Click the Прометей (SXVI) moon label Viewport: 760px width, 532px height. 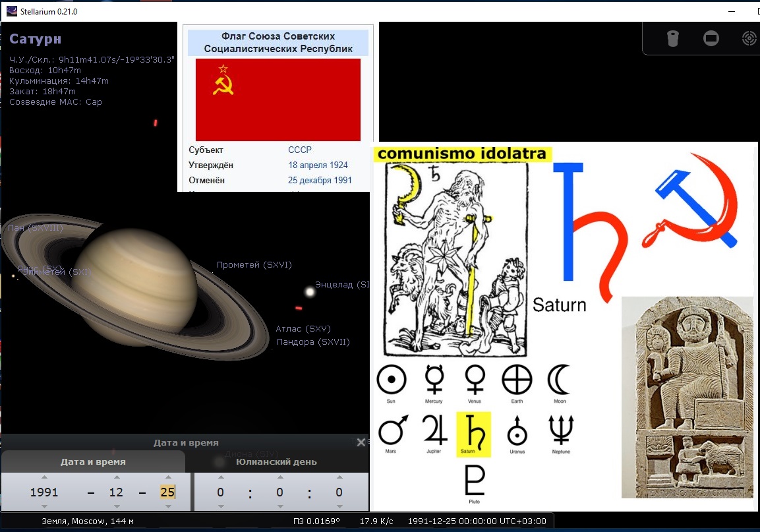(x=254, y=265)
